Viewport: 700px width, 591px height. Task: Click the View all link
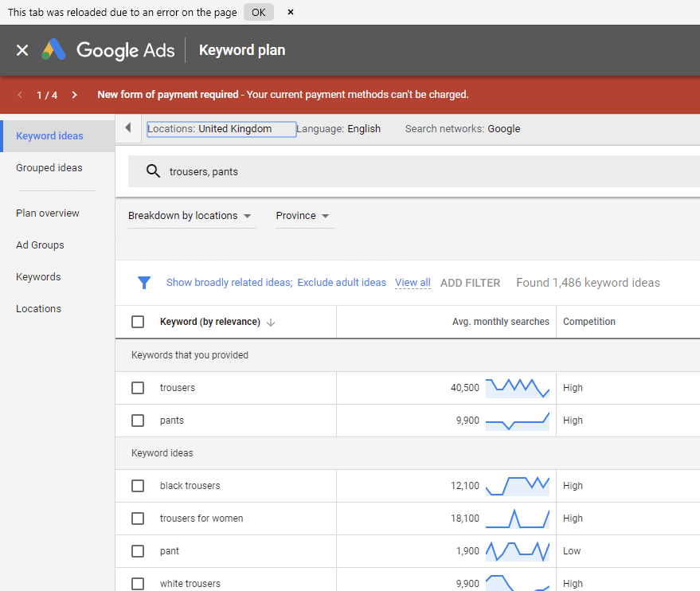click(x=413, y=283)
